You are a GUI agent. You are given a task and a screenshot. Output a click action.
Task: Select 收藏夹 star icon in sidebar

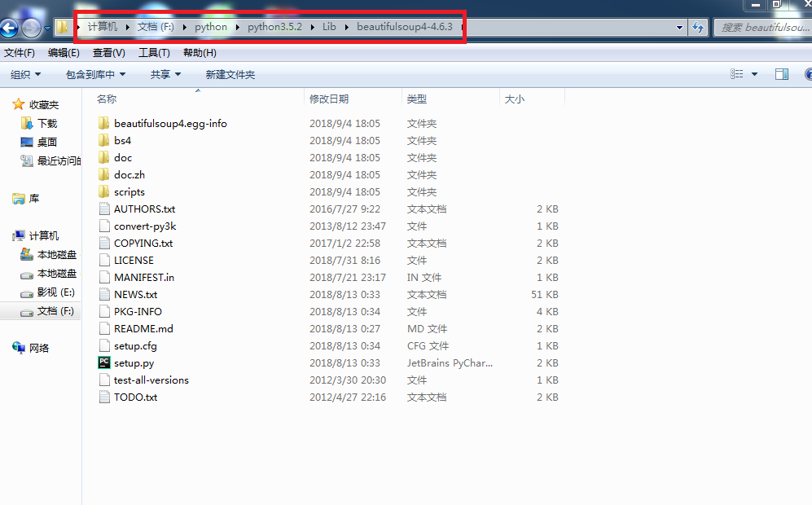pos(19,104)
